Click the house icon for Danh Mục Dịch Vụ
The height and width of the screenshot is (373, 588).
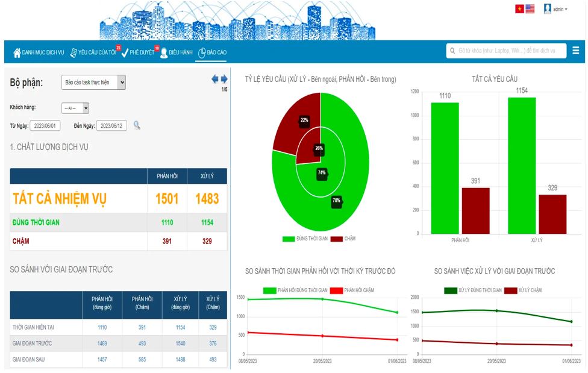point(17,53)
